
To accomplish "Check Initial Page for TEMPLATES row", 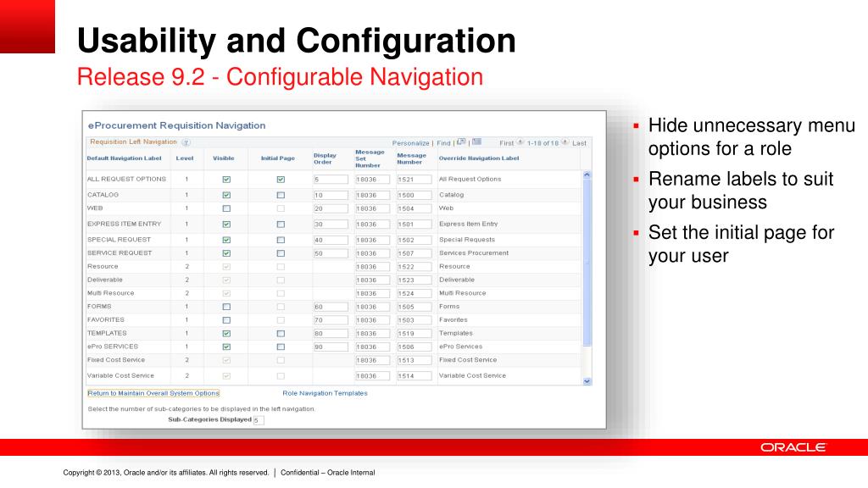I will 281,333.
